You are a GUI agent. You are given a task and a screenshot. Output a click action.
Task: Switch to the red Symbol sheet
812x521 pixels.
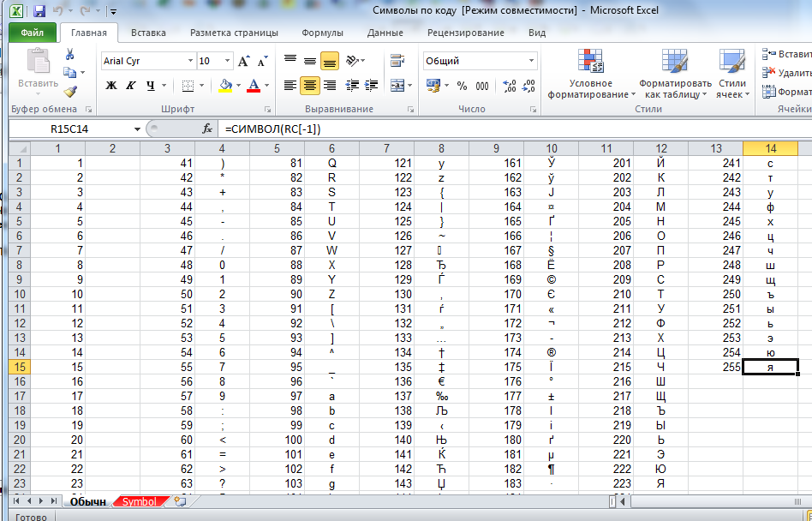140,502
